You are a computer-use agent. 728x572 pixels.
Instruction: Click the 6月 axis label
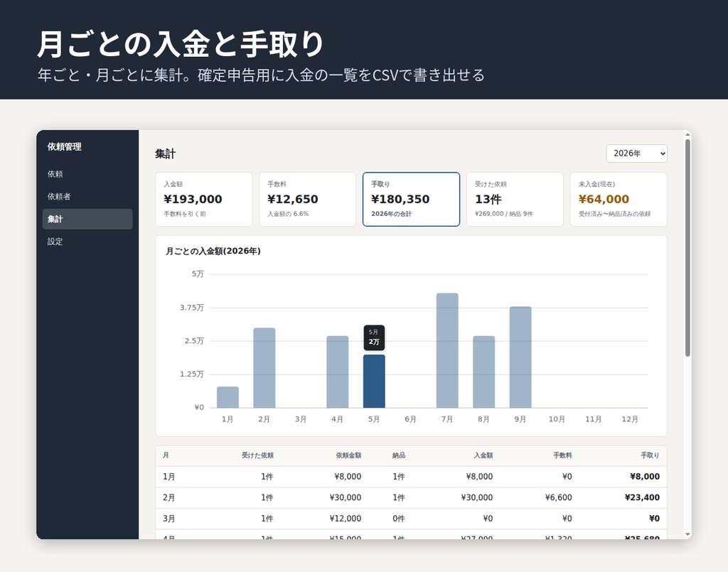click(x=410, y=419)
